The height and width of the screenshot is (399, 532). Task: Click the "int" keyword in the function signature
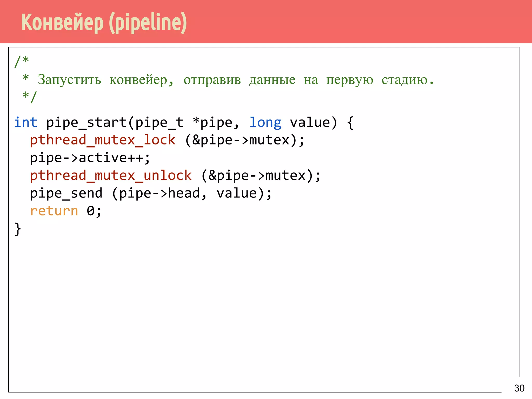pyautogui.click(x=26, y=122)
